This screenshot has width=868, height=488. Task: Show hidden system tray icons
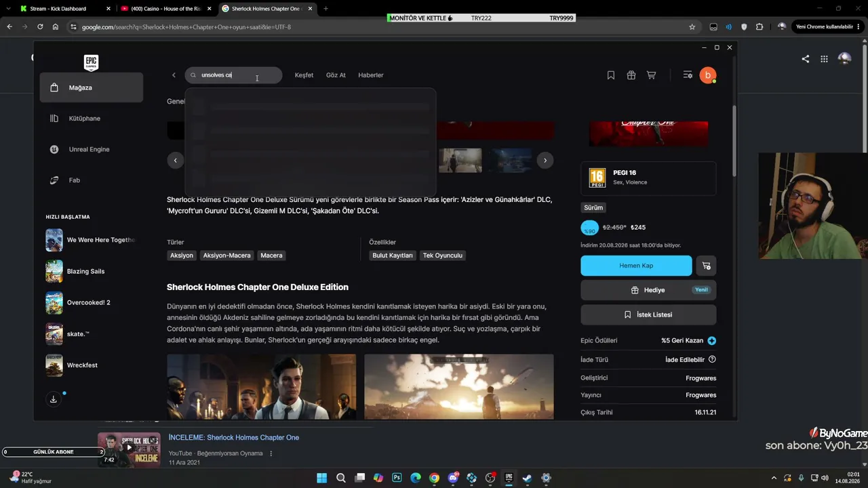coord(774,478)
